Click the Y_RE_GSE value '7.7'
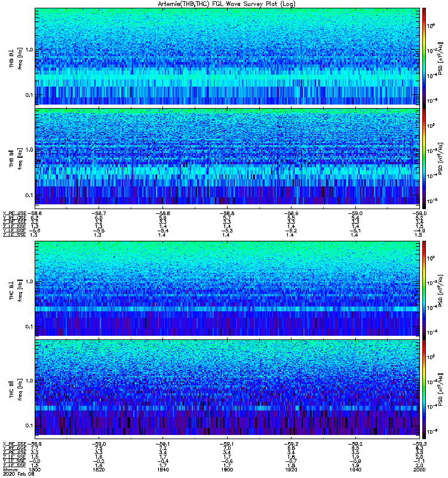This screenshot has height=478, width=448. tap(35, 449)
